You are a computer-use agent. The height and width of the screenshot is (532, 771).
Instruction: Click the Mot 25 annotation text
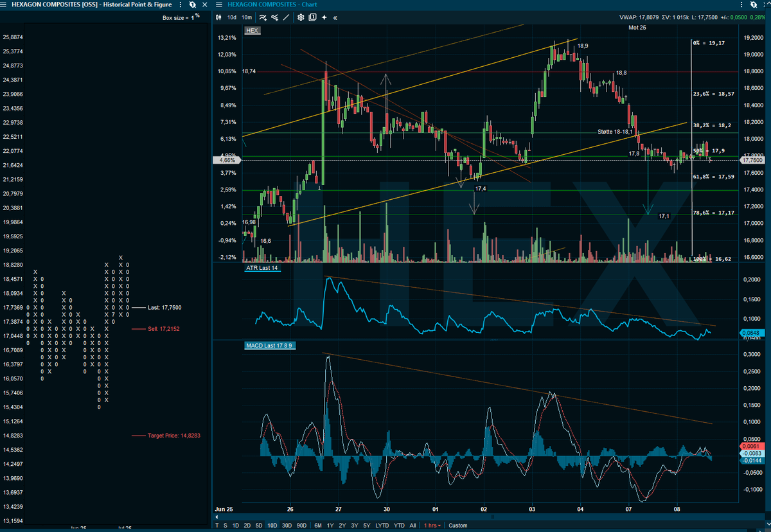pos(637,28)
